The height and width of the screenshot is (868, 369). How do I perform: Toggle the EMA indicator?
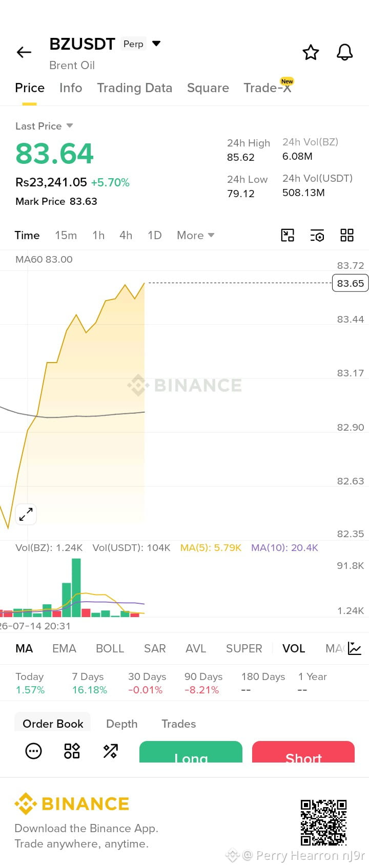64,648
